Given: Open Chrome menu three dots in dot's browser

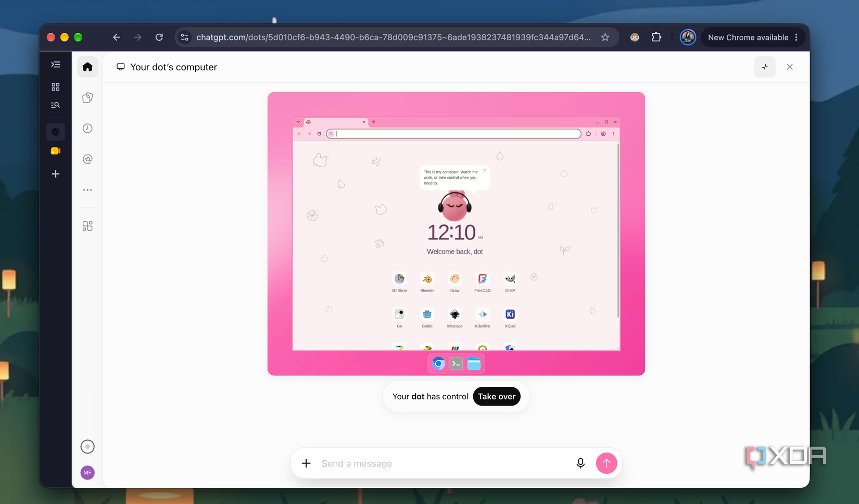Looking at the screenshot, I should tap(613, 134).
